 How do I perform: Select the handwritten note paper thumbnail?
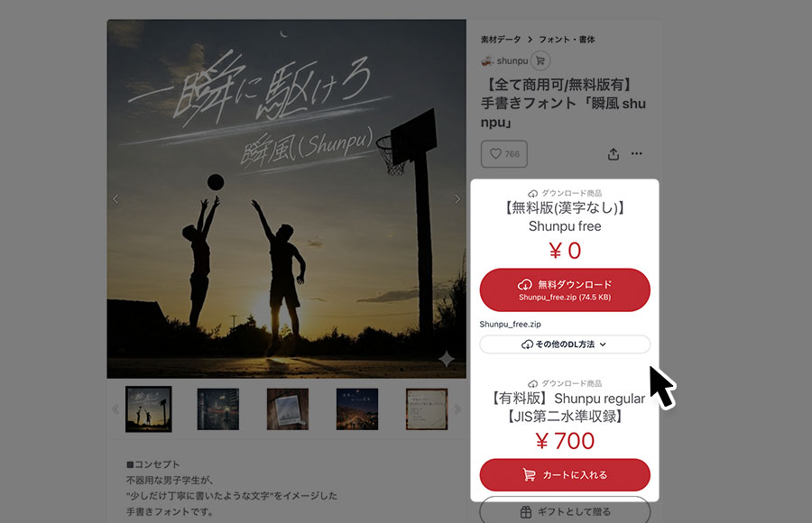[x=427, y=409]
